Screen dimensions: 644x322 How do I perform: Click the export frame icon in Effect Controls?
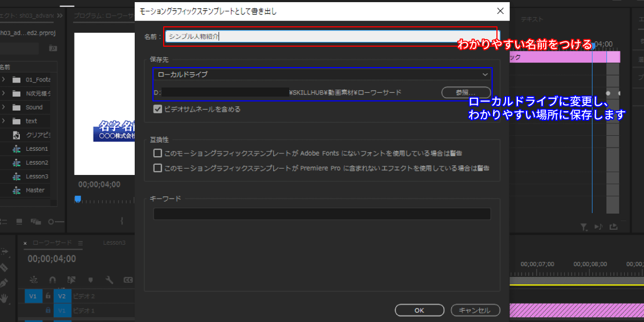pyautogui.click(x=614, y=228)
